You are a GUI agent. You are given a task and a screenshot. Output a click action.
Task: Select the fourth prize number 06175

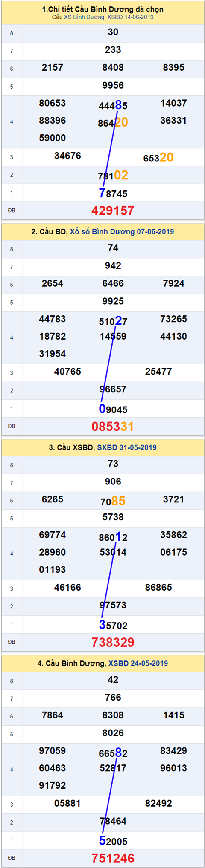(174, 552)
